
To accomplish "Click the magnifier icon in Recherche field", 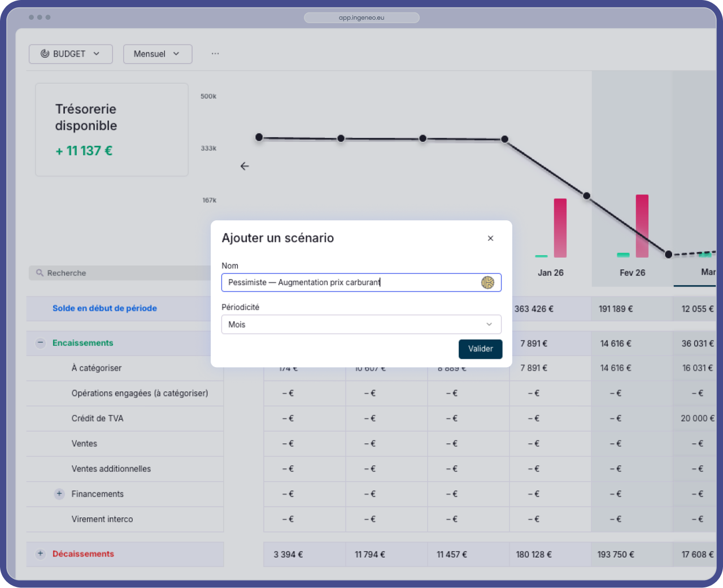I will click(x=40, y=273).
